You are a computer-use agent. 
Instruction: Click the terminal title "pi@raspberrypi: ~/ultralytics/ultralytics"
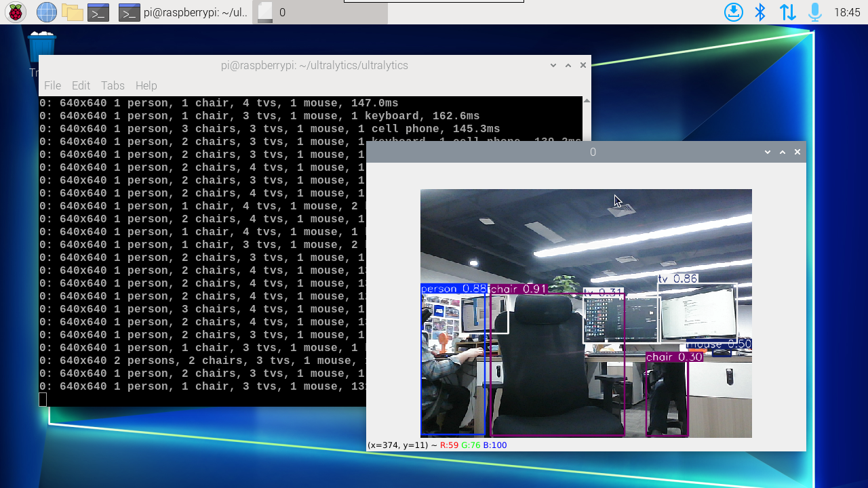315,65
